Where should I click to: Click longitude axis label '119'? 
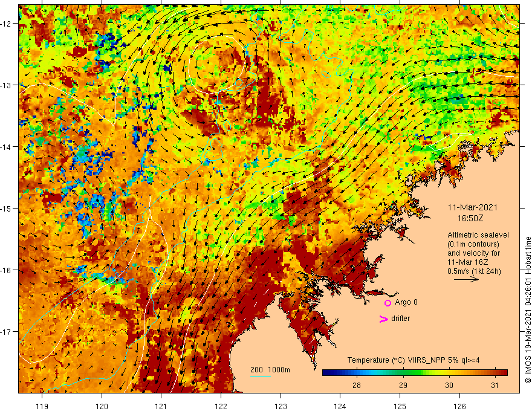click(42, 406)
